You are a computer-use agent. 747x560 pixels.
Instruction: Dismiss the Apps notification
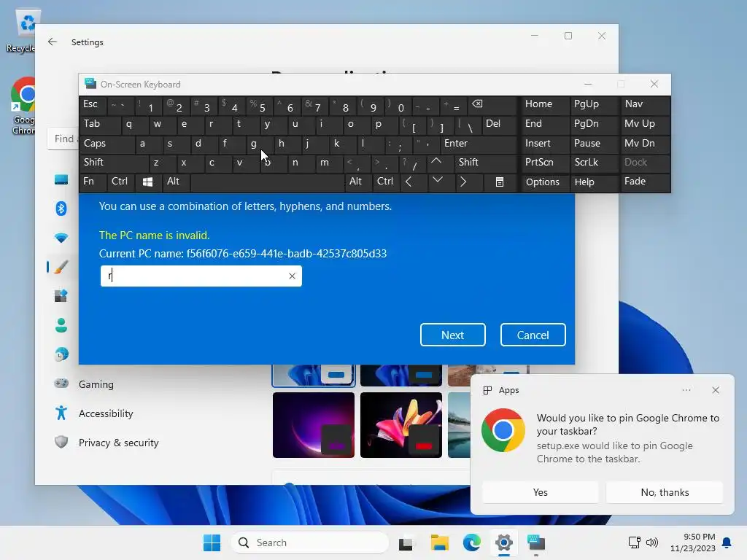coord(716,390)
